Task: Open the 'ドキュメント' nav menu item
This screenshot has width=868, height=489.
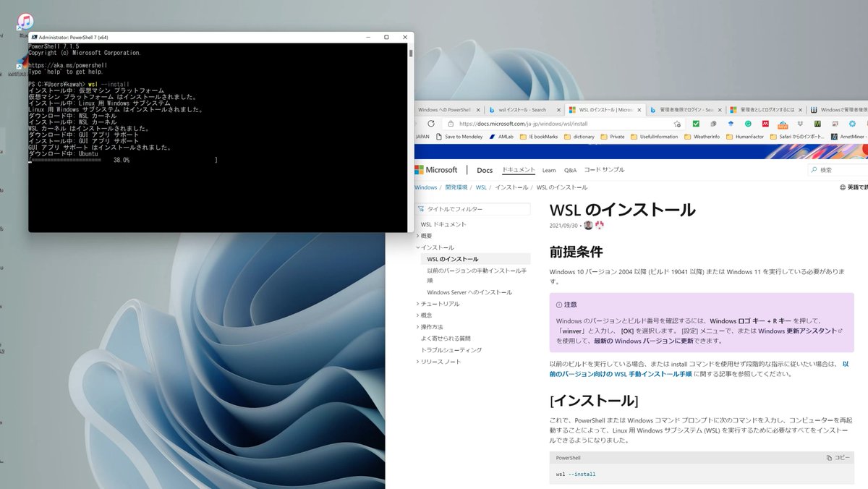Action: 519,170
